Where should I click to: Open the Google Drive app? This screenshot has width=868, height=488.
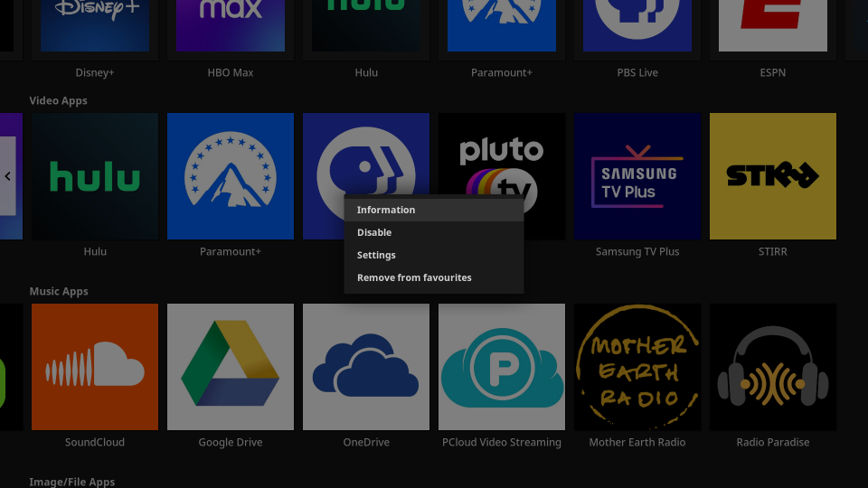[x=231, y=367]
